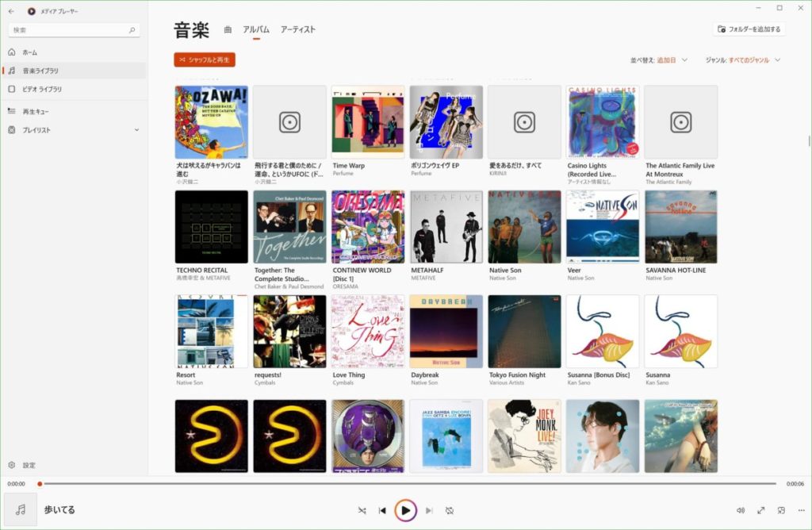Switch to the Songs (曲) tab

click(x=228, y=29)
